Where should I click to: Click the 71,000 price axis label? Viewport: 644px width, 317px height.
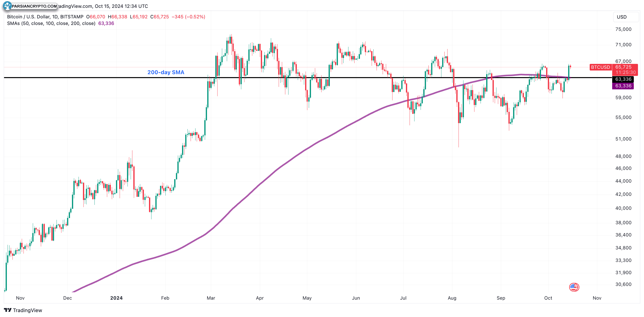click(623, 45)
